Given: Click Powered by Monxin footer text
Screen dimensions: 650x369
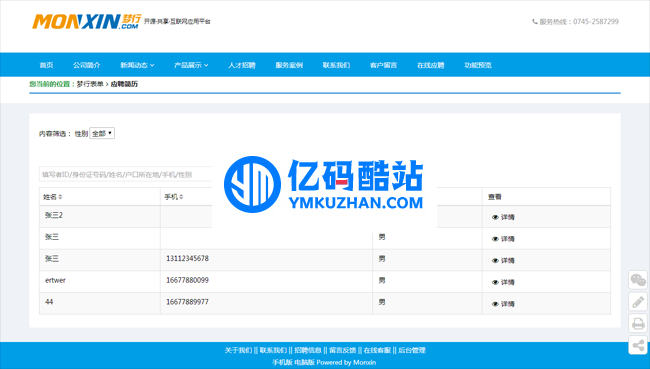Looking at the screenshot, I should 346,362.
